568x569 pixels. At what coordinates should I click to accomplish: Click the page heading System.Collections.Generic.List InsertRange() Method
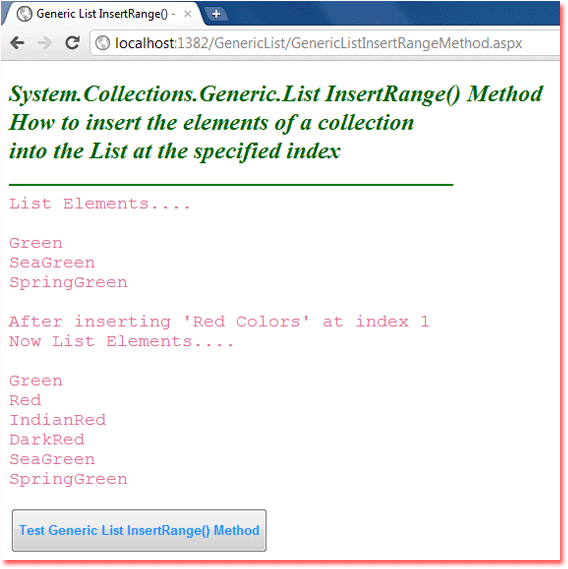tap(276, 94)
